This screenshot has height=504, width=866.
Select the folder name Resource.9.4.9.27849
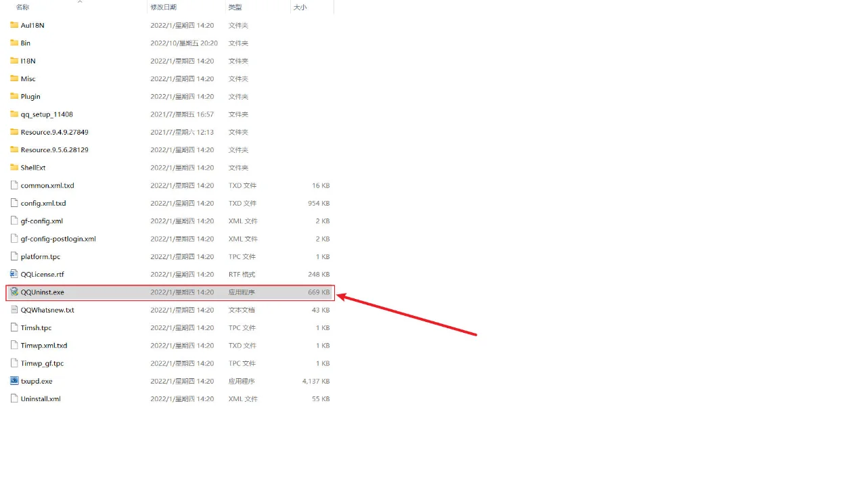pos(55,132)
